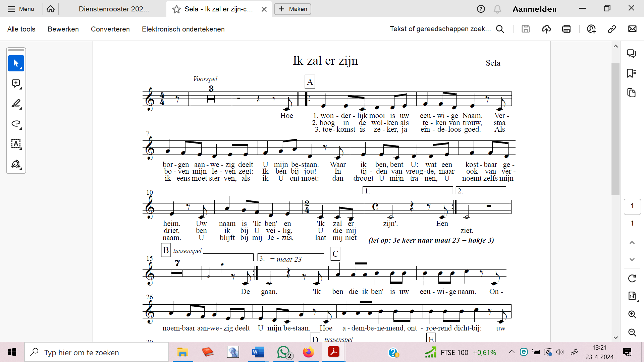This screenshot has height=362, width=644.
Task: Upload the file to the cloud
Action: pyautogui.click(x=546, y=29)
